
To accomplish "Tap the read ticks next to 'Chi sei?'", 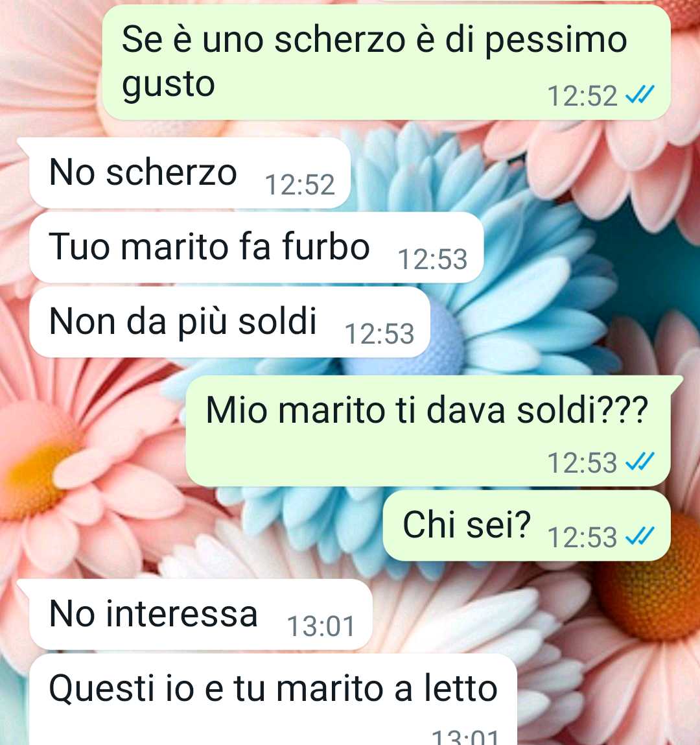I will click(x=640, y=536).
